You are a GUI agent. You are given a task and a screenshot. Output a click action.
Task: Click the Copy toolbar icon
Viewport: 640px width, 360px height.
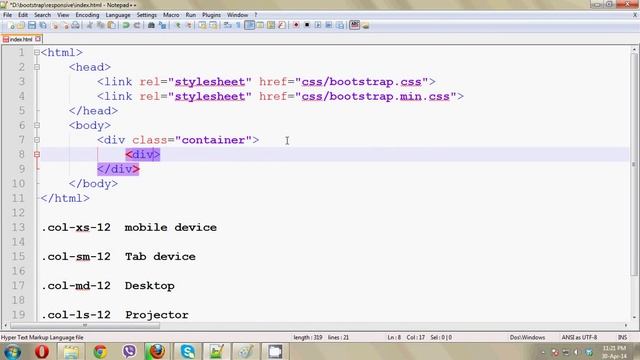coord(100,25)
